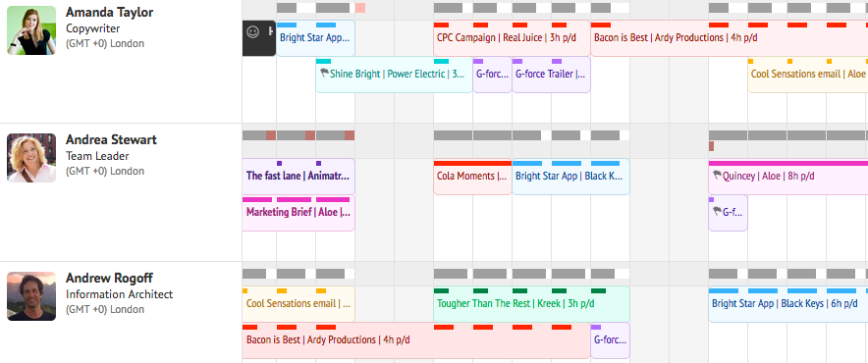Open Cola Moments task
Image resolution: width=868 pixels, height=363 pixels.
(x=472, y=177)
